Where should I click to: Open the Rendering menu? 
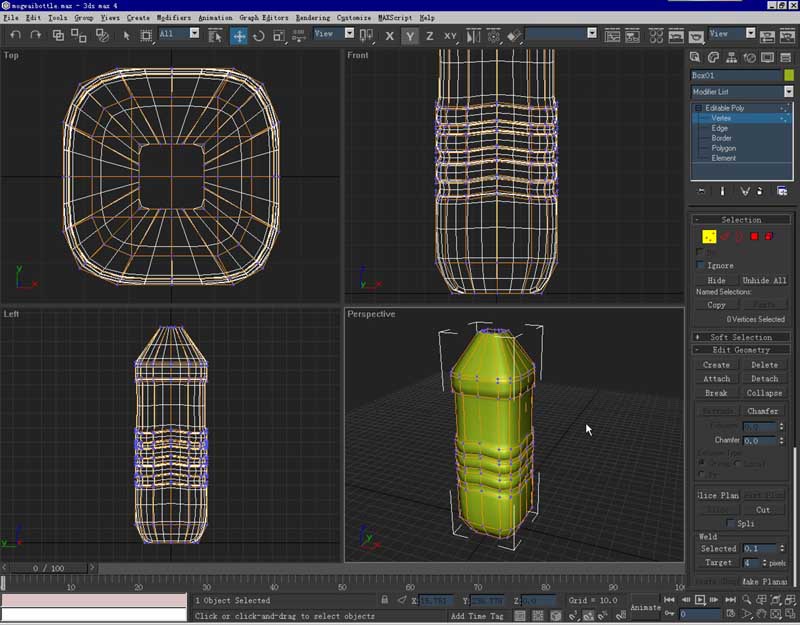[311, 18]
